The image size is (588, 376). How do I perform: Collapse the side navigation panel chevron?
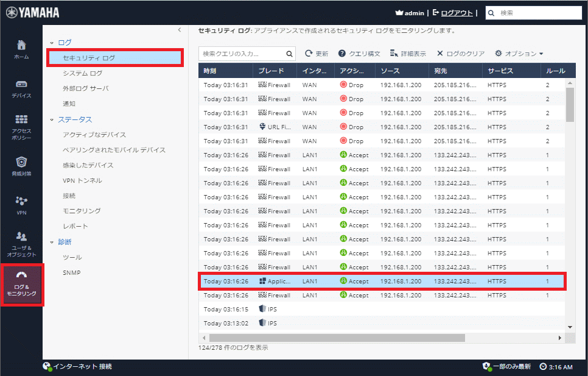180,30
